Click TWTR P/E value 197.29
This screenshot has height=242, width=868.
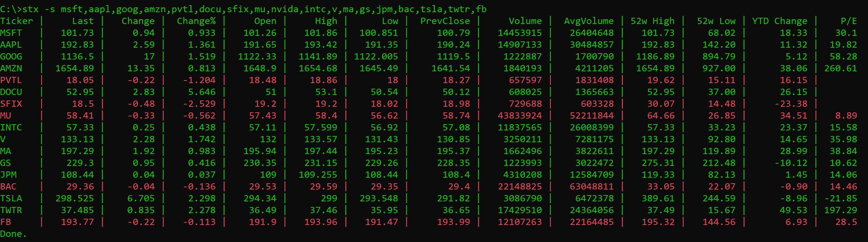[x=841, y=210]
